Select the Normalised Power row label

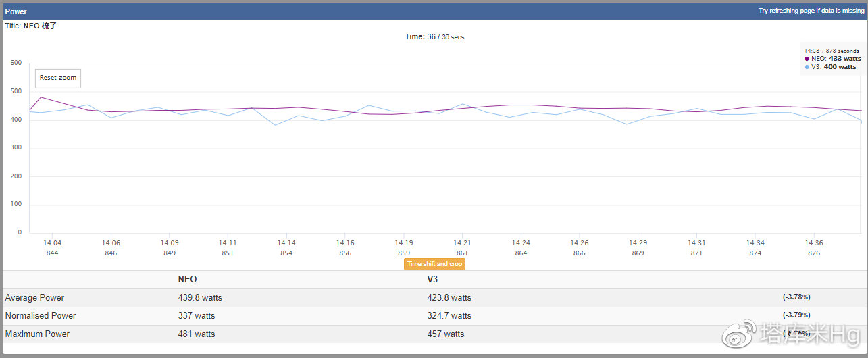tap(41, 315)
